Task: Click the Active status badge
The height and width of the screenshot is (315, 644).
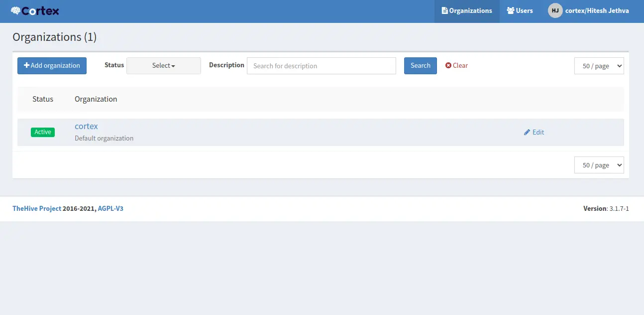Action: [43, 132]
